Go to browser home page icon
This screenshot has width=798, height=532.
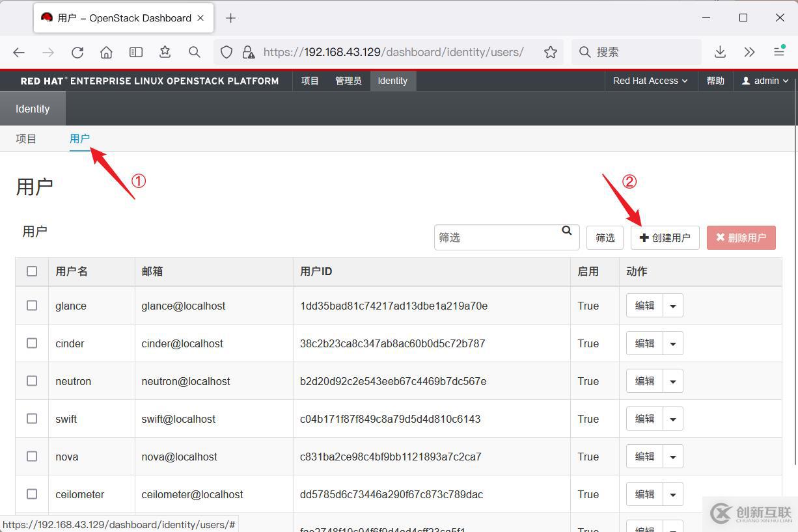[106, 52]
